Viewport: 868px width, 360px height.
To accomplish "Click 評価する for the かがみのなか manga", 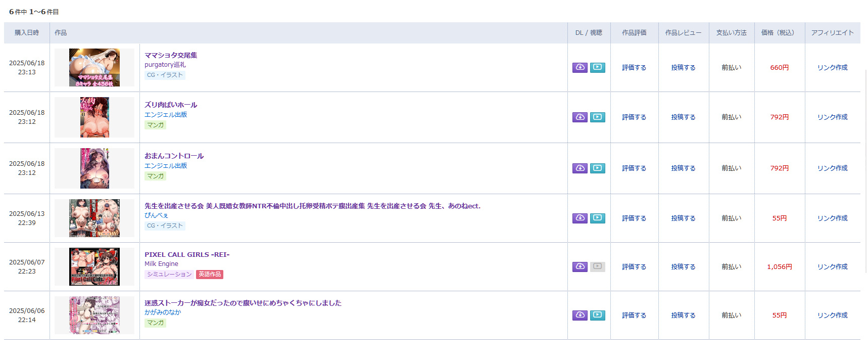I will pyautogui.click(x=634, y=316).
